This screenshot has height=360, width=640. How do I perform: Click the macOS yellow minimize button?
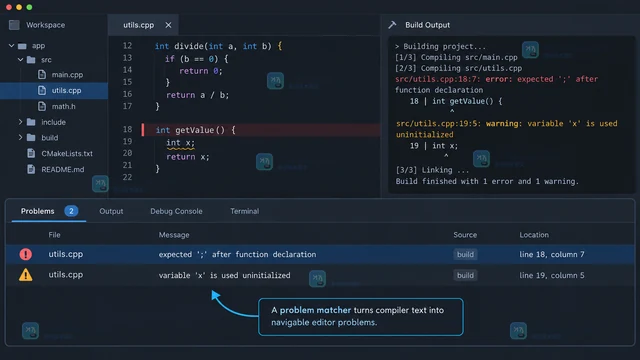pyautogui.click(x=19, y=7)
